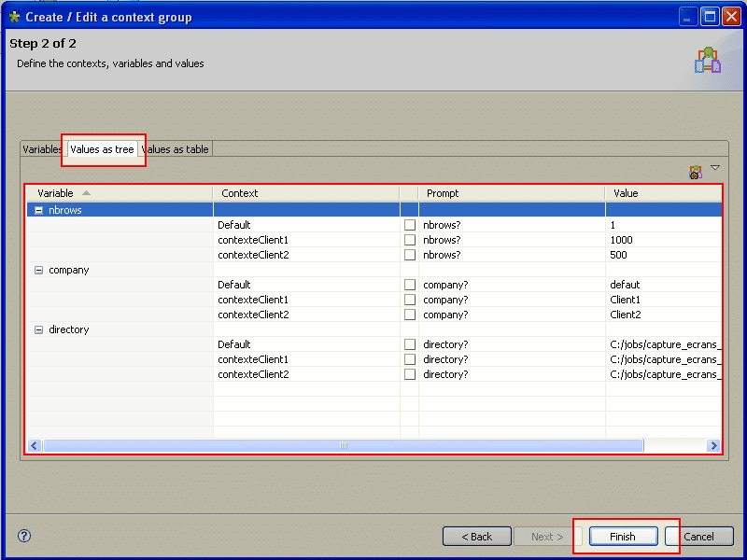Collapse the directory variable node
The height and width of the screenshot is (560, 747).
click(x=38, y=329)
